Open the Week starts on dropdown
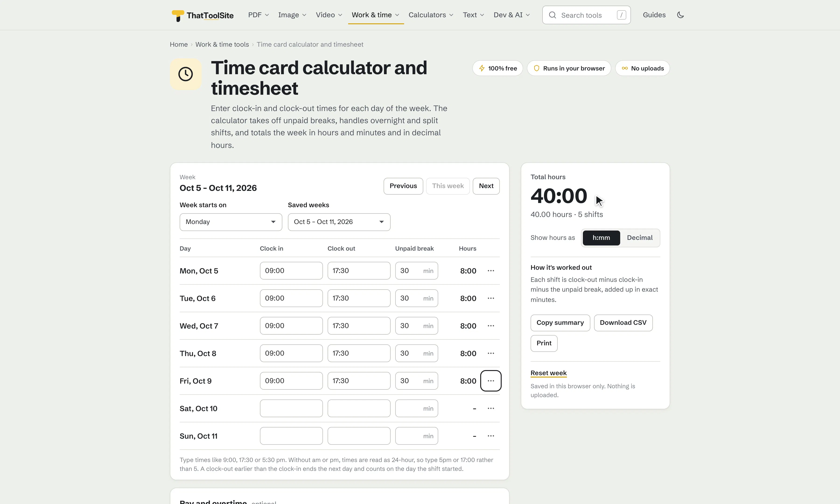This screenshot has height=504, width=840. pyautogui.click(x=231, y=222)
